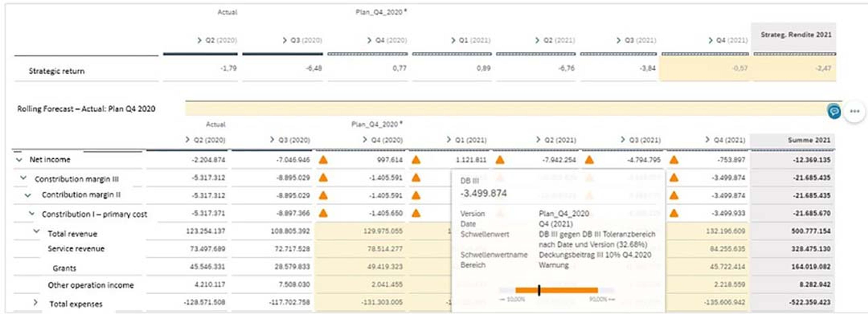The width and height of the screenshot is (868, 314).
Task: Click Net income warning triangle for Q3 (2021)
Action: coord(589,160)
